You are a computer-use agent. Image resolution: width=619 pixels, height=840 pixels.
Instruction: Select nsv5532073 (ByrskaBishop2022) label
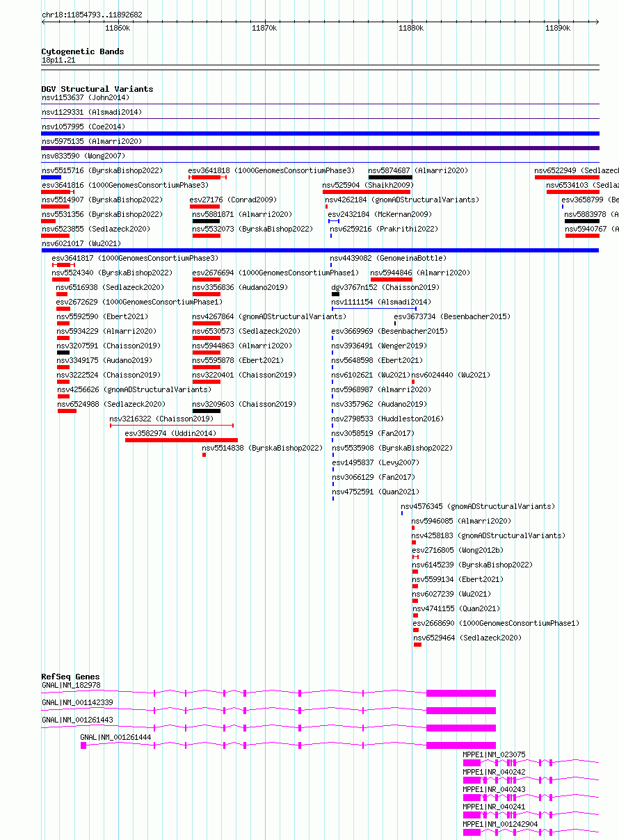[x=253, y=229]
